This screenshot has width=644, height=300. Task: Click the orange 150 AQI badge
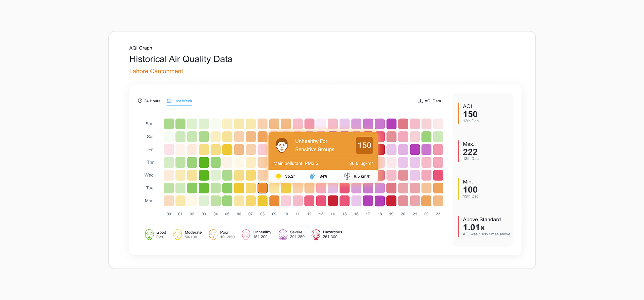tap(364, 145)
